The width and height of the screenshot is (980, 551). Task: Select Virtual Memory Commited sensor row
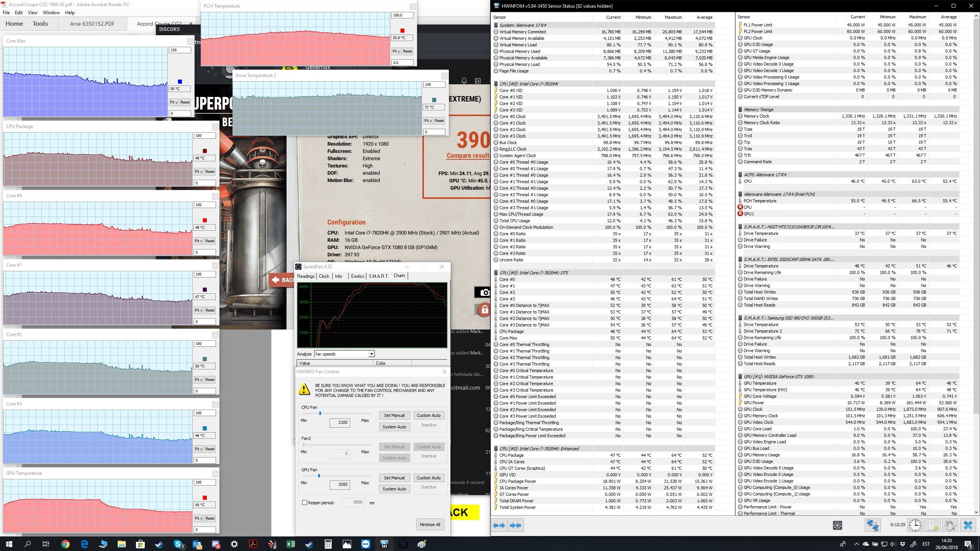[604, 32]
